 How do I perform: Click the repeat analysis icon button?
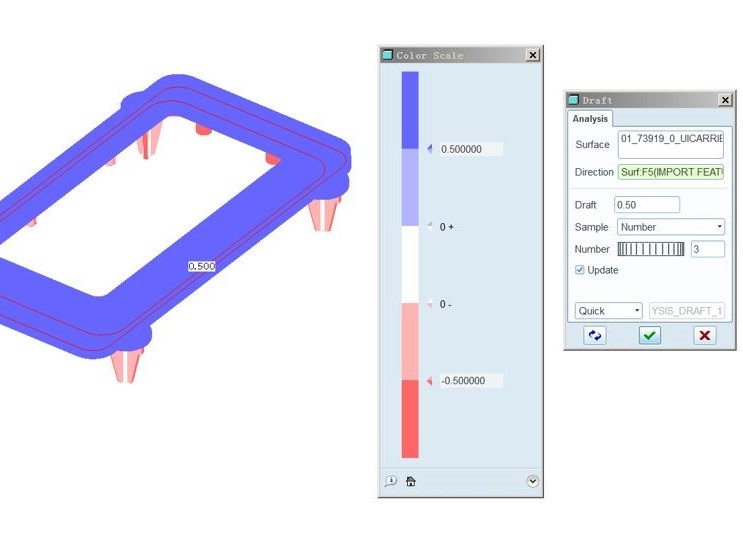point(595,336)
